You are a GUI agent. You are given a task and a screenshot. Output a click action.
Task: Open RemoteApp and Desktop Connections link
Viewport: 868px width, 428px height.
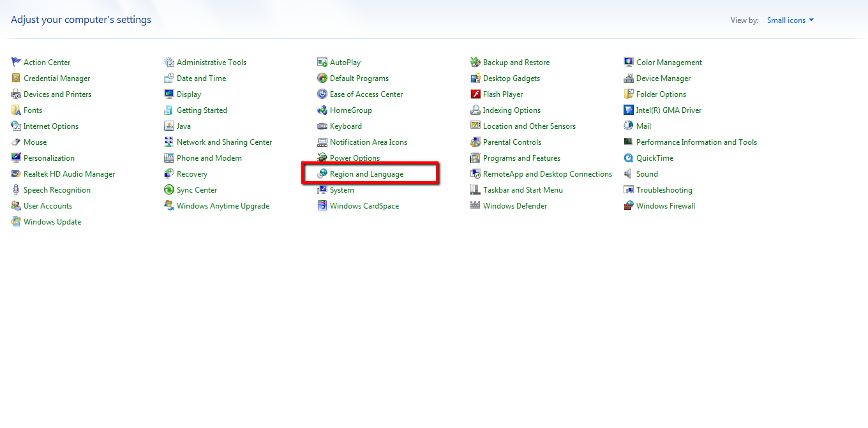pos(548,174)
